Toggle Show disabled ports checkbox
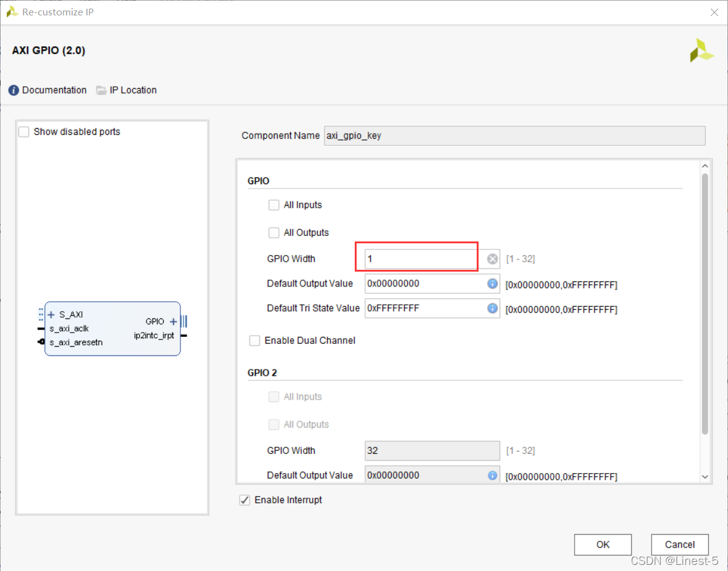The width and height of the screenshot is (728, 571). 24,132
